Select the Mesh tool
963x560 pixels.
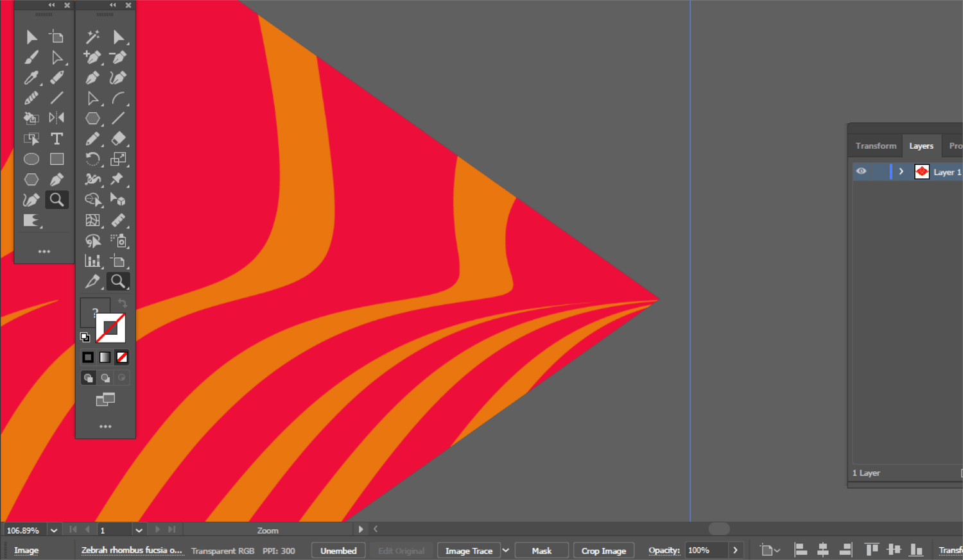tap(93, 220)
